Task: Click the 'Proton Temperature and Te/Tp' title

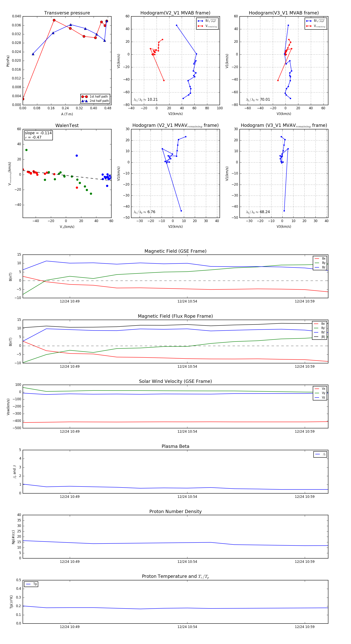Action: pos(175,576)
